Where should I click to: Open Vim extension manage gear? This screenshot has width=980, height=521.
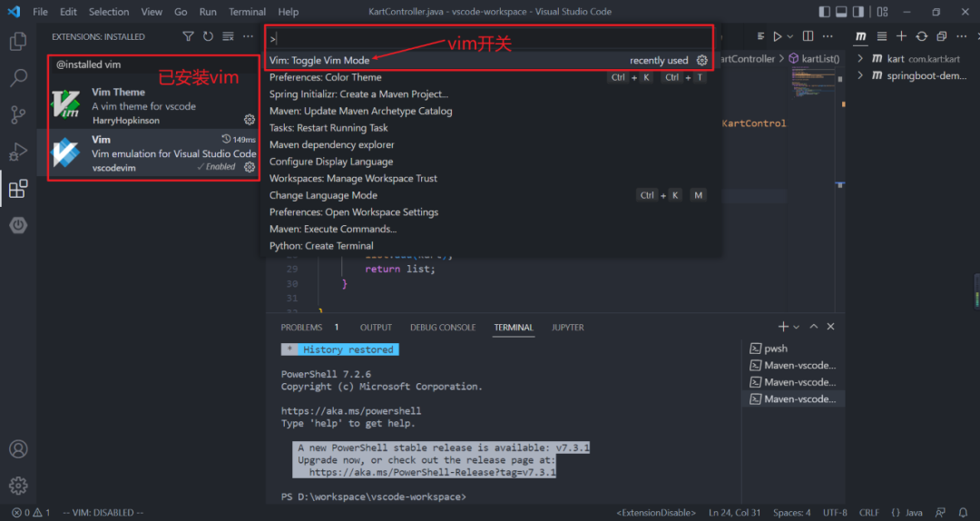pyautogui.click(x=250, y=167)
